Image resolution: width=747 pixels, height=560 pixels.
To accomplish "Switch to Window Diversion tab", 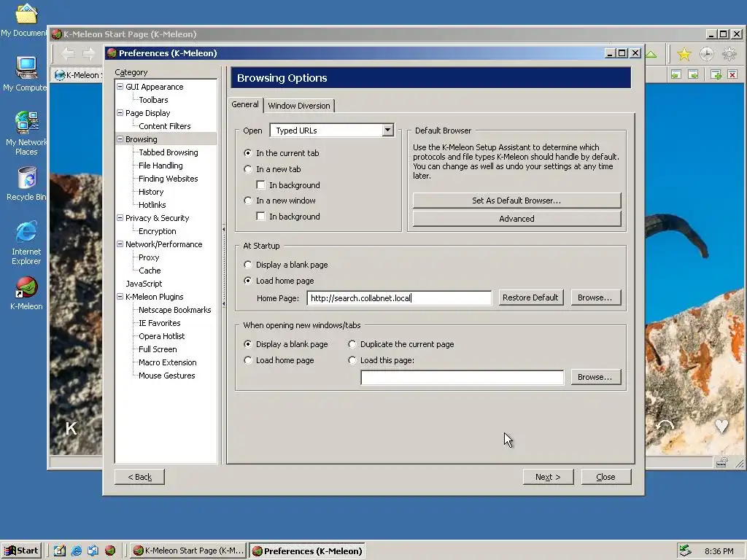I will tap(298, 106).
